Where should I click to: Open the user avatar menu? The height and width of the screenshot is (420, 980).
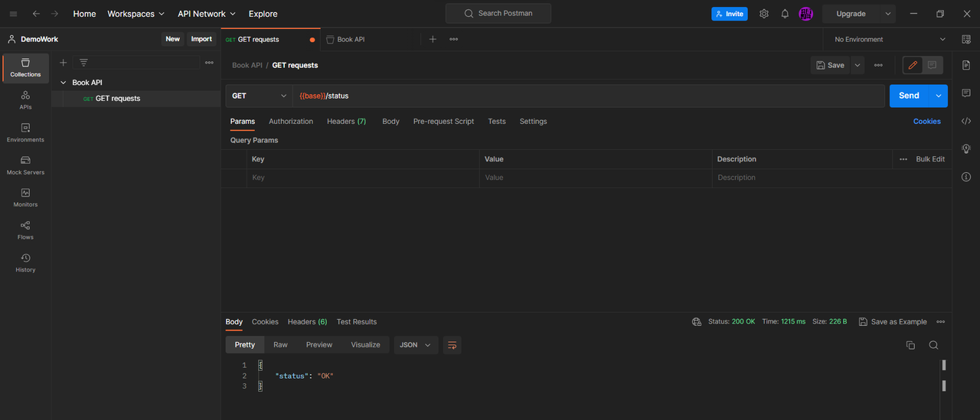(805, 14)
